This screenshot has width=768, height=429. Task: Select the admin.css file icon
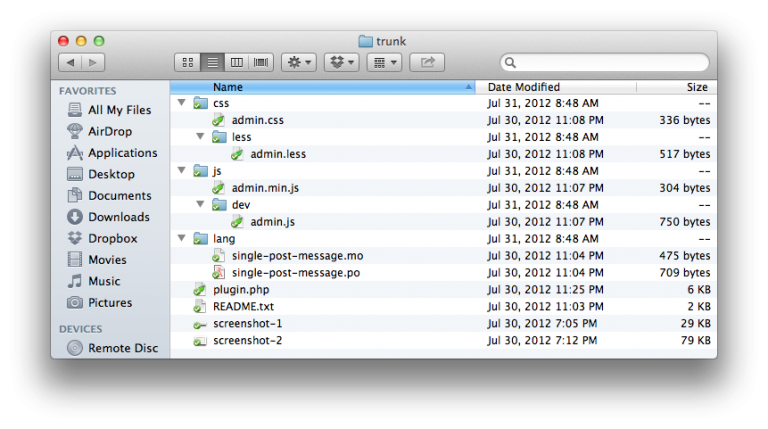tap(218, 120)
